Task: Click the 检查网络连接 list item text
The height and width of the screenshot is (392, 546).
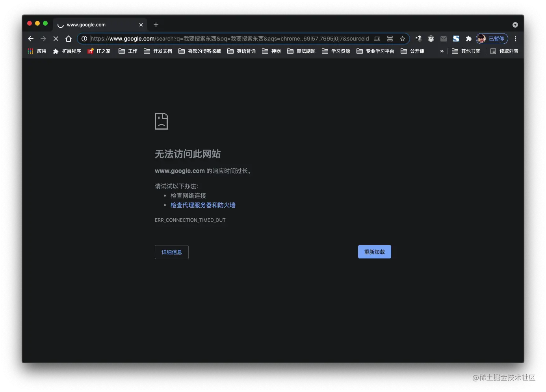Action: (x=188, y=196)
